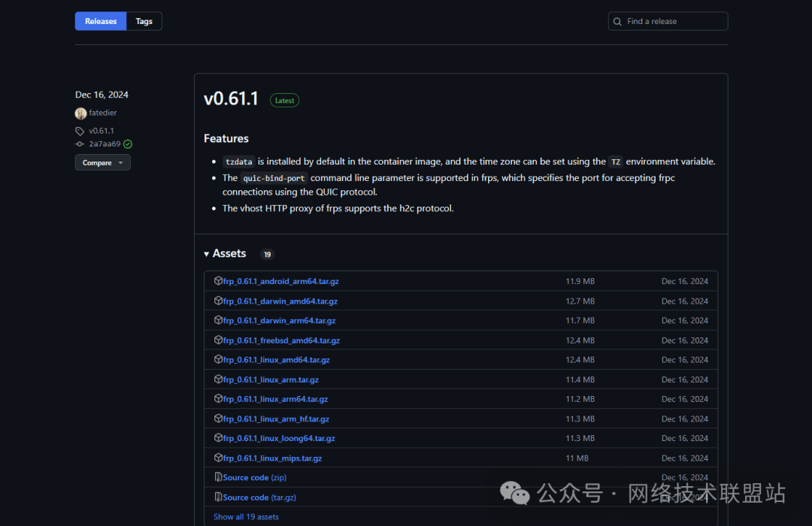This screenshot has height=526, width=812.
Task: Click package icon for linux_arm.tar.gz asset
Action: [x=218, y=379]
